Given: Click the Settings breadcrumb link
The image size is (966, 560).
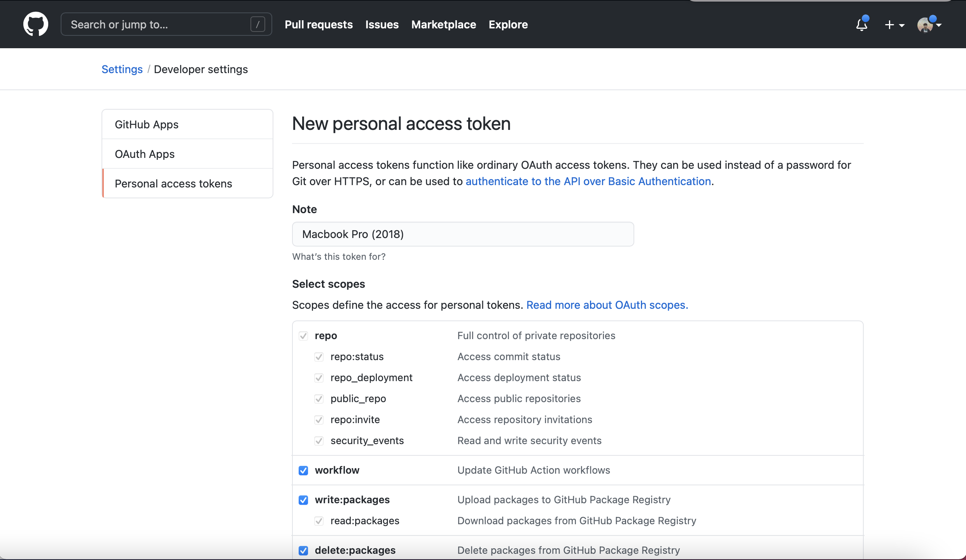Looking at the screenshot, I should coord(122,69).
